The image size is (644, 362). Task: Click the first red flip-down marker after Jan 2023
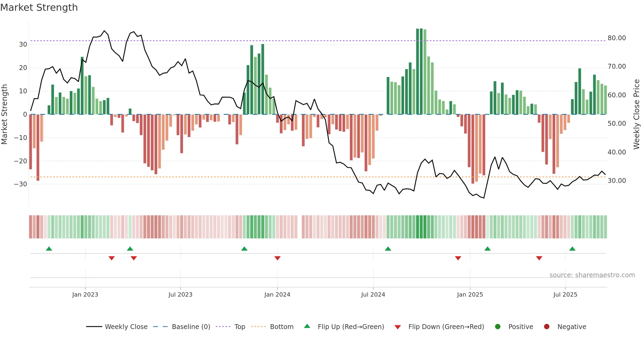click(x=112, y=258)
